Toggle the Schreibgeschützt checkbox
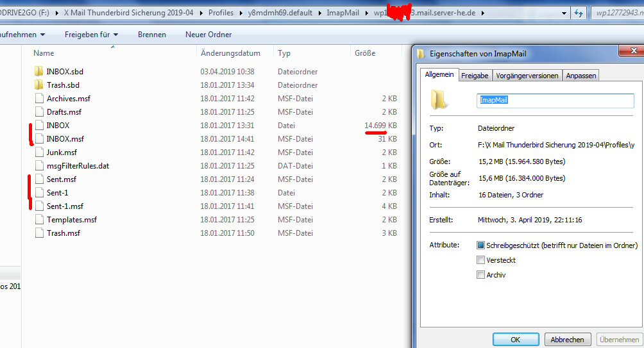Image resolution: width=644 pixels, height=348 pixels. pos(480,245)
